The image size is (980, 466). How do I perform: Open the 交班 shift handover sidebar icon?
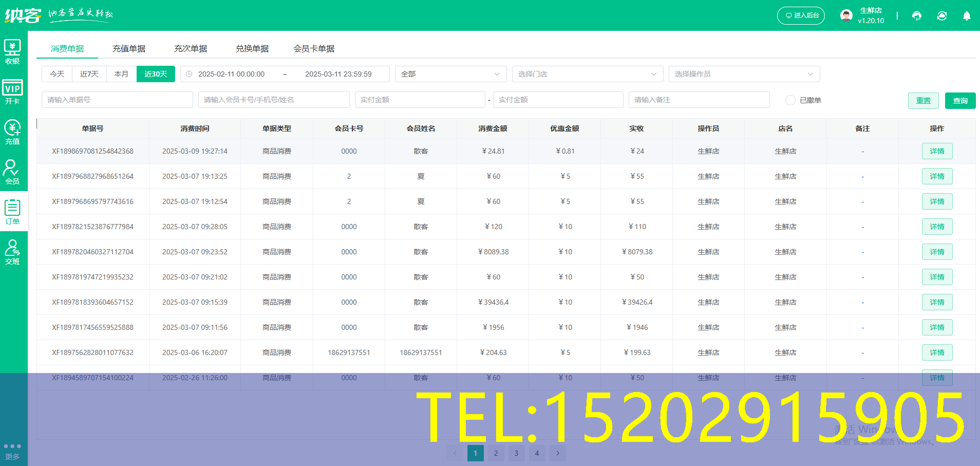coord(12,252)
